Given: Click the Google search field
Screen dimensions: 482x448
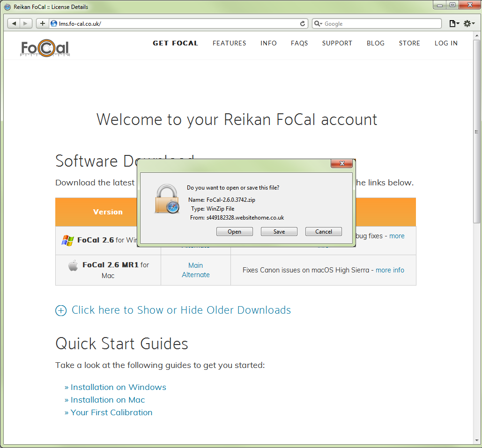Looking at the screenshot, I should coord(377,24).
